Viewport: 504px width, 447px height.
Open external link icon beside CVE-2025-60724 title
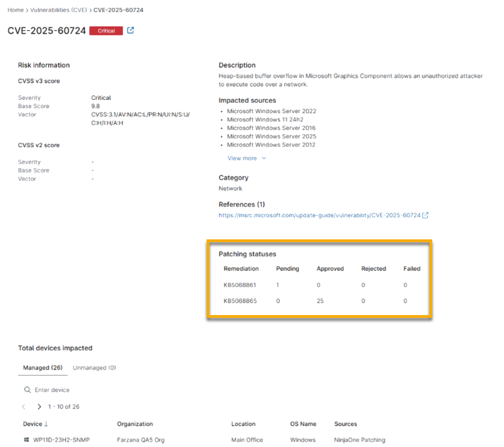tap(130, 31)
